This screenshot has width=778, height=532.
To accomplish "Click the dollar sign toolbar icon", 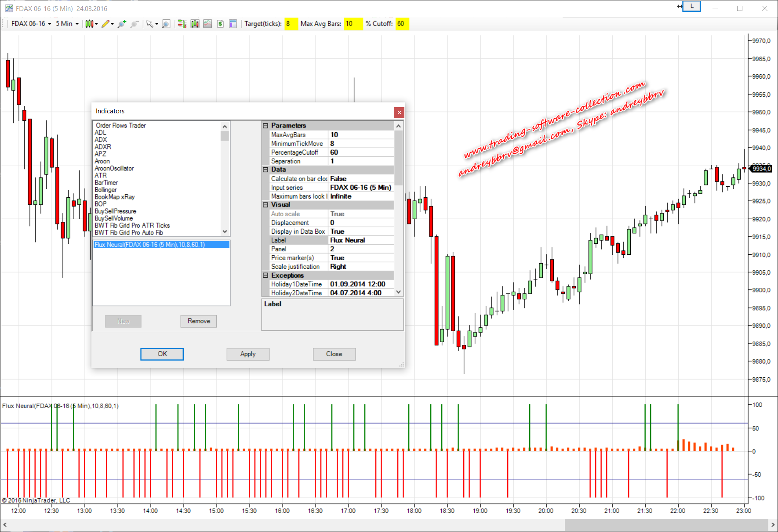I will click(x=220, y=24).
